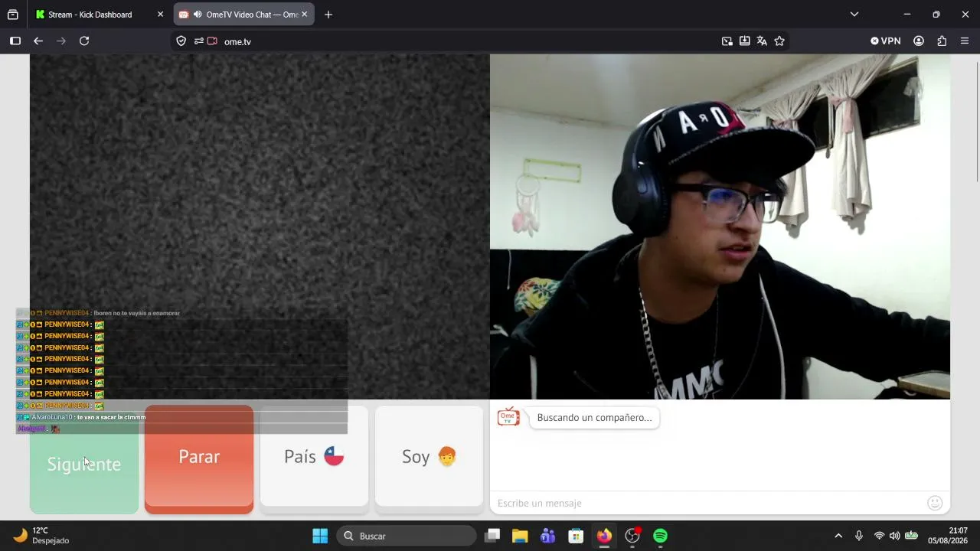Click the microphone icon in the system tray
The width and height of the screenshot is (980, 551).
pos(859,536)
